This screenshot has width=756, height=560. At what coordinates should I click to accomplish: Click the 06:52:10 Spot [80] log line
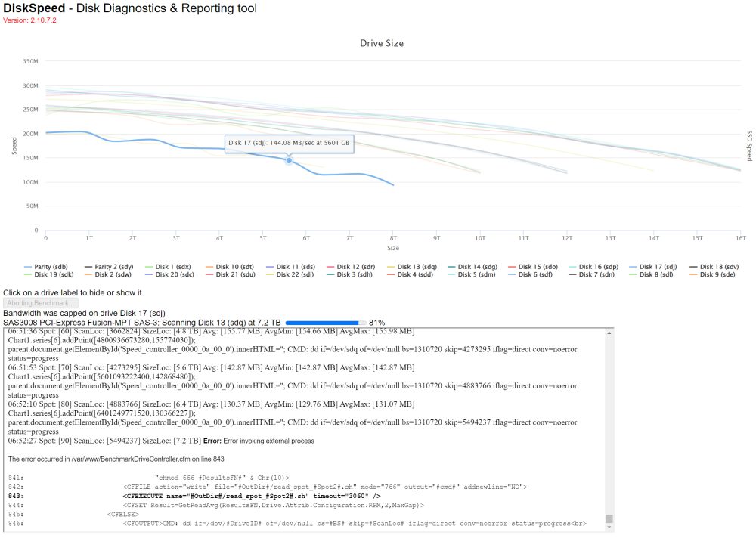coord(211,404)
